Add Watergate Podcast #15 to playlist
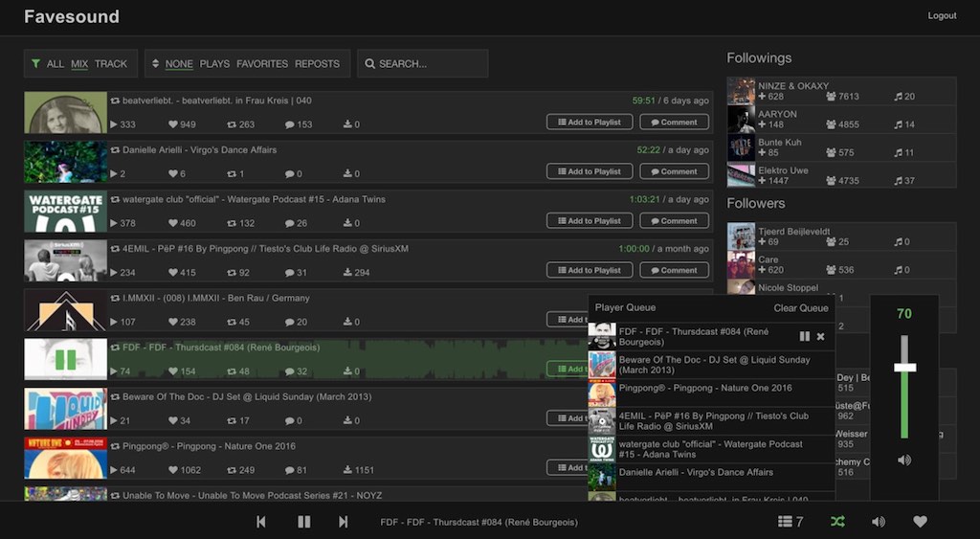The height and width of the screenshot is (539, 980). pos(590,221)
